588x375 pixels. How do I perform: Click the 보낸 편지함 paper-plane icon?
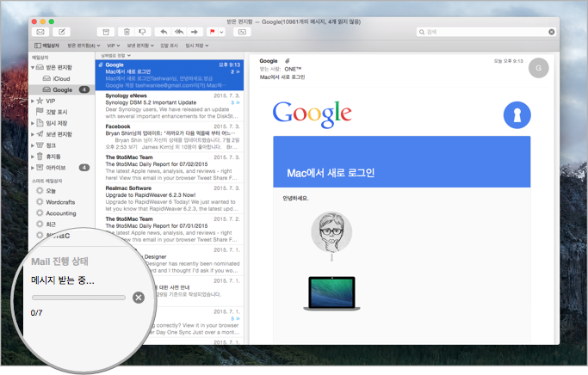pos(40,134)
